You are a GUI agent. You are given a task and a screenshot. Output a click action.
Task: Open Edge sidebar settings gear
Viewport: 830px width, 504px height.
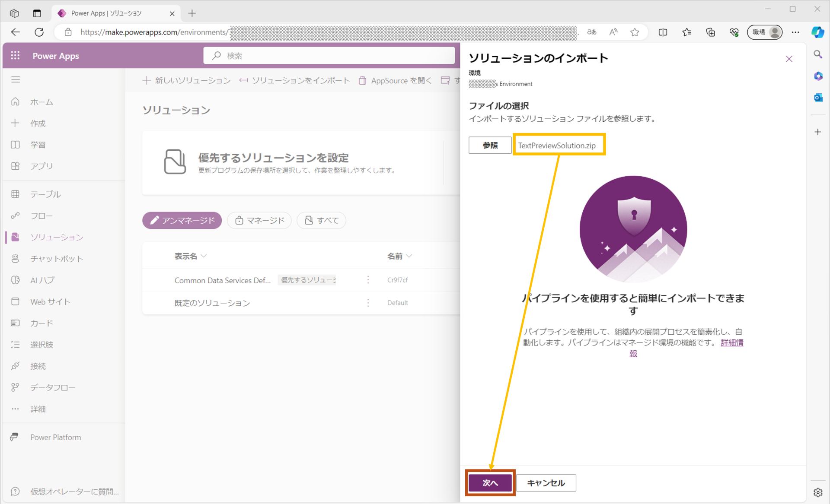818,492
